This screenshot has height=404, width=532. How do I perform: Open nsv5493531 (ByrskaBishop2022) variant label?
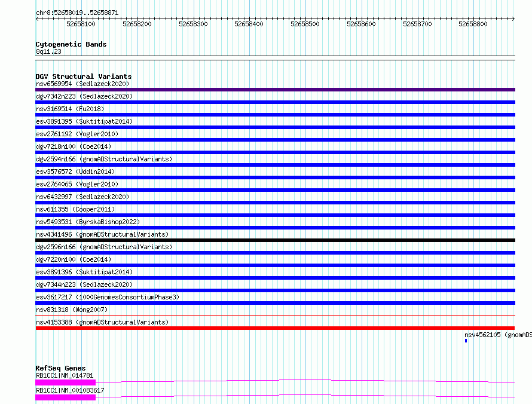tap(88, 222)
